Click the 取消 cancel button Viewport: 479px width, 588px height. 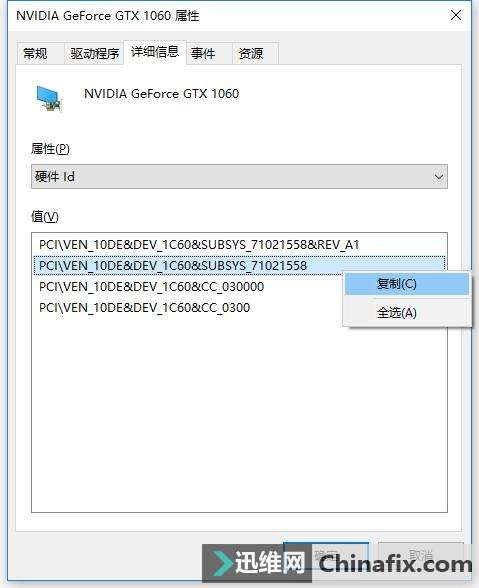pyautogui.click(x=421, y=555)
